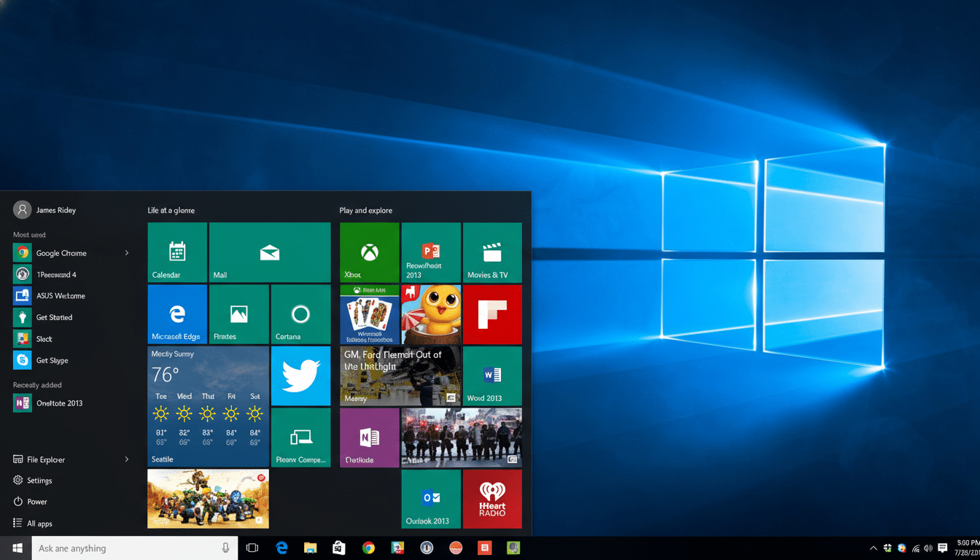Open the Movies & TV tile

coord(491,252)
